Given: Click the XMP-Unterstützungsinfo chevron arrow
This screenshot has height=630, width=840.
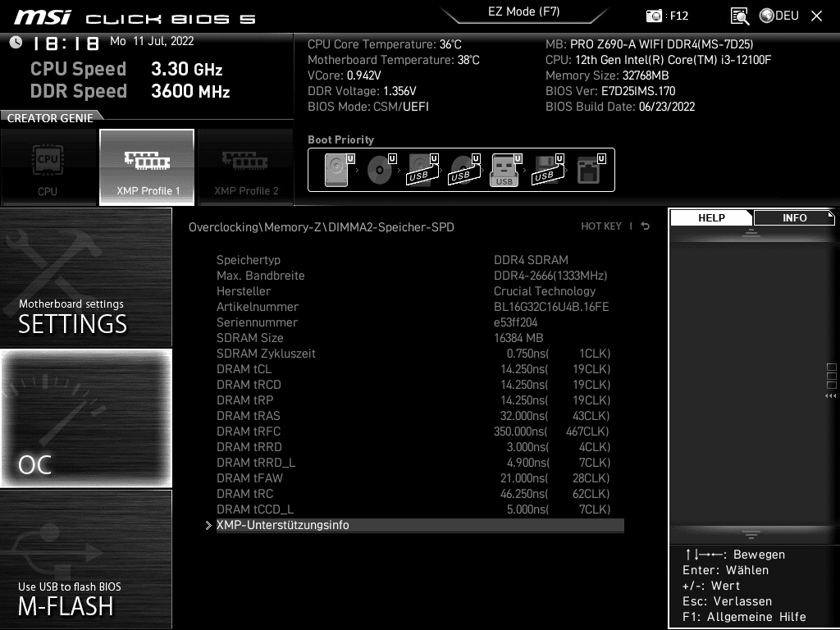Looking at the screenshot, I should point(208,526).
